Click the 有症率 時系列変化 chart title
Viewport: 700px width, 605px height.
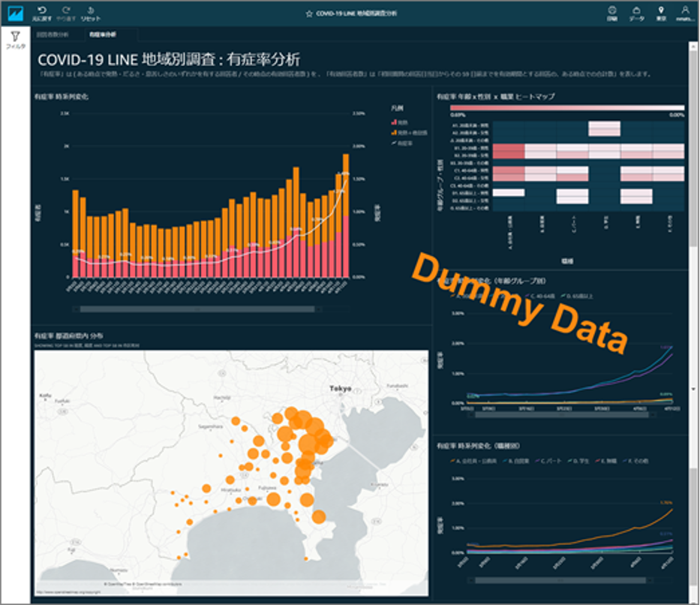click(x=62, y=96)
